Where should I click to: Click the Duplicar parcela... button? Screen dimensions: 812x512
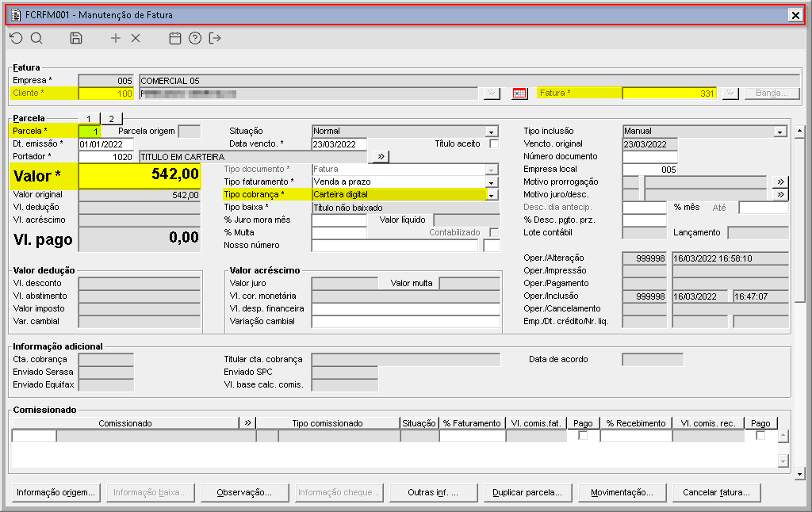tap(527, 492)
